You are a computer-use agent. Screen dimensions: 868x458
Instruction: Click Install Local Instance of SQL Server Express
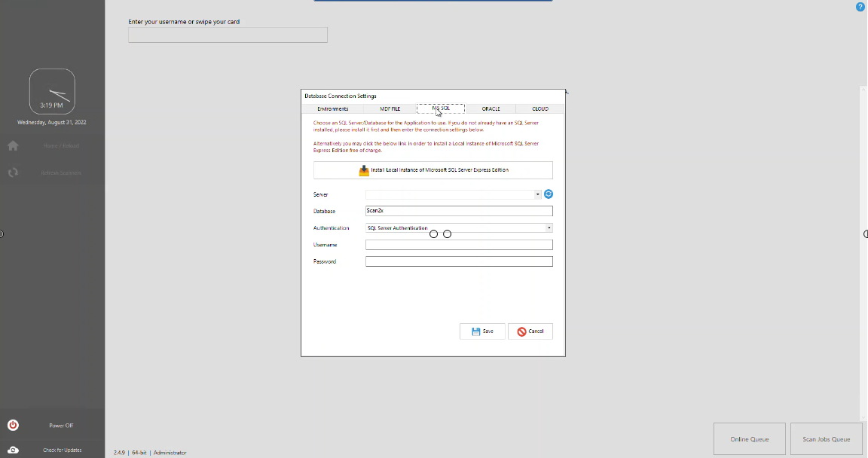(x=433, y=170)
